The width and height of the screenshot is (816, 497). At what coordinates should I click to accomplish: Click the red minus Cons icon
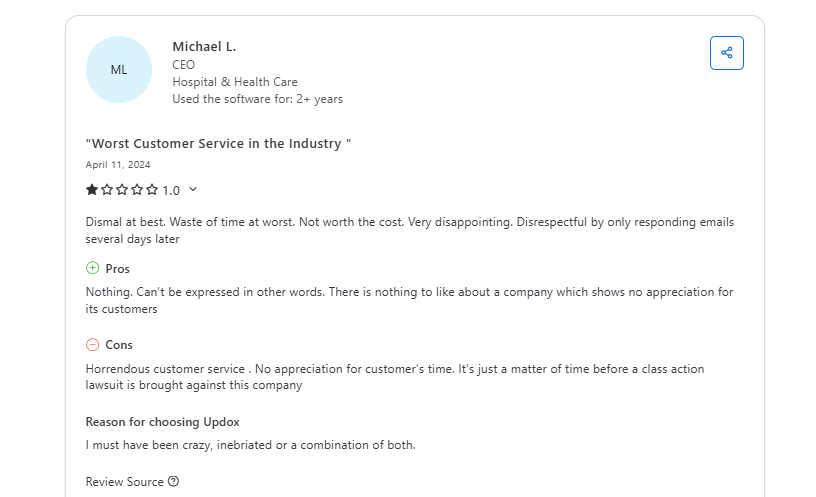[93, 345]
